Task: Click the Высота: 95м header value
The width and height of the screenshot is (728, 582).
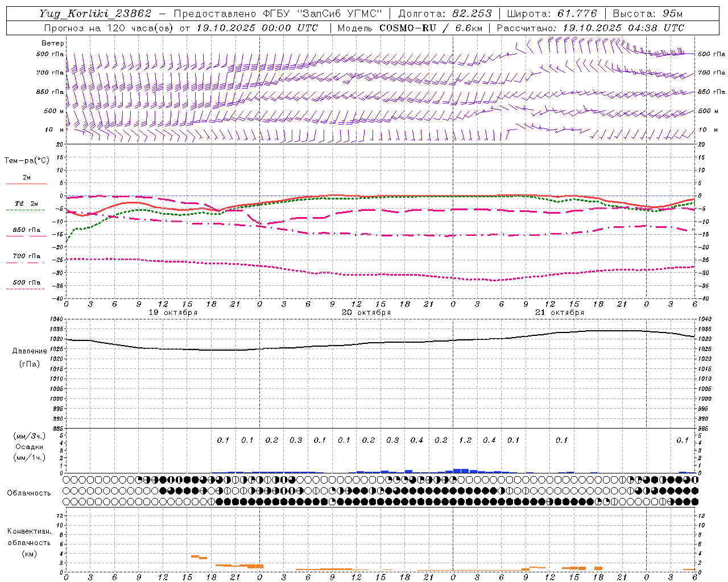Action: [x=648, y=14]
